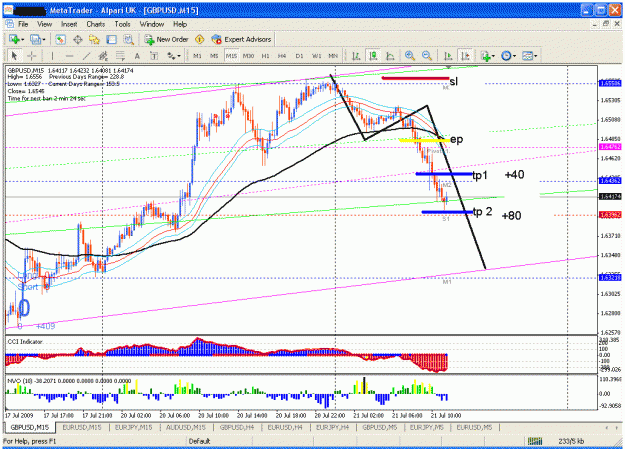Toggle H1 timeframe button
Image resolution: width=625 pixels, height=449 pixels.
coord(265,56)
